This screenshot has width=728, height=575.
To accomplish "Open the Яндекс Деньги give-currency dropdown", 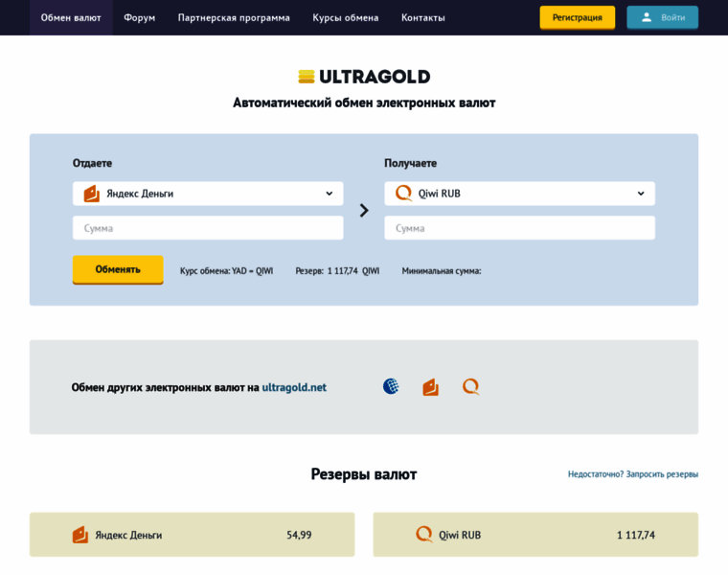I will click(x=208, y=194).
